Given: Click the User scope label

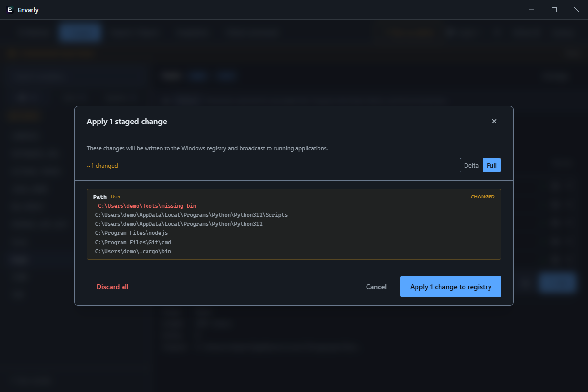Looking at the screenshot, I should coord(116,197).
